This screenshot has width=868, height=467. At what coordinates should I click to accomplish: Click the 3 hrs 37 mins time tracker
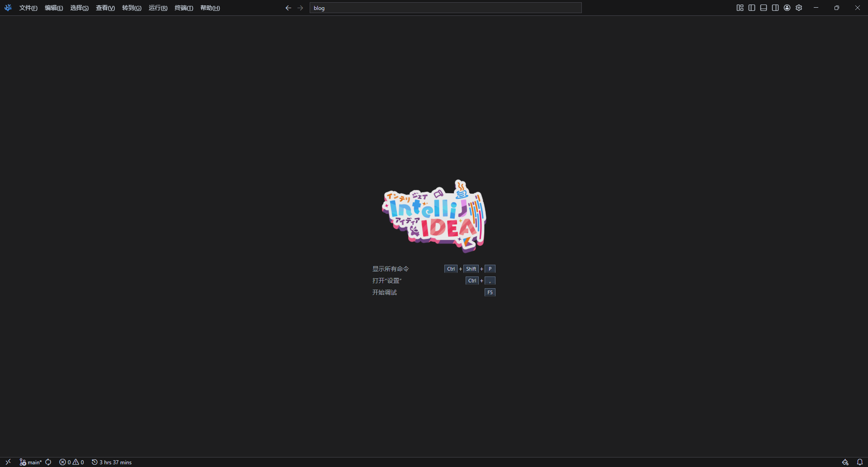pos(112,462)
